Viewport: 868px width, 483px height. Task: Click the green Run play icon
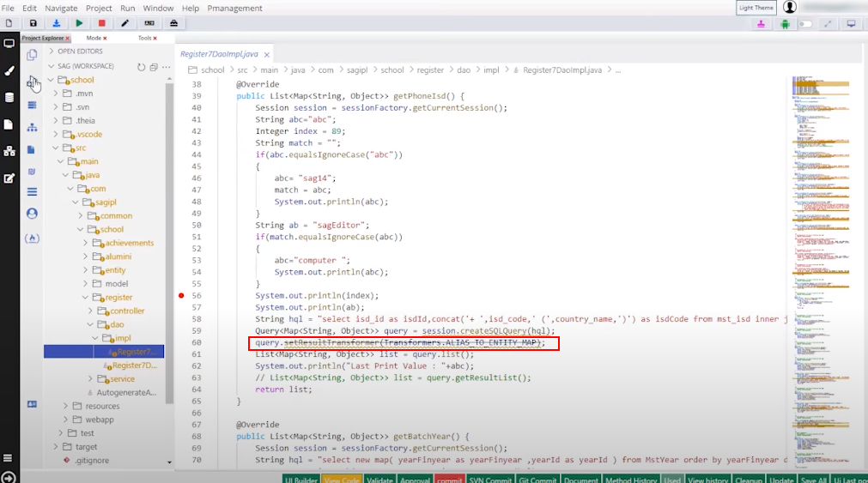[x=79, y=23]
